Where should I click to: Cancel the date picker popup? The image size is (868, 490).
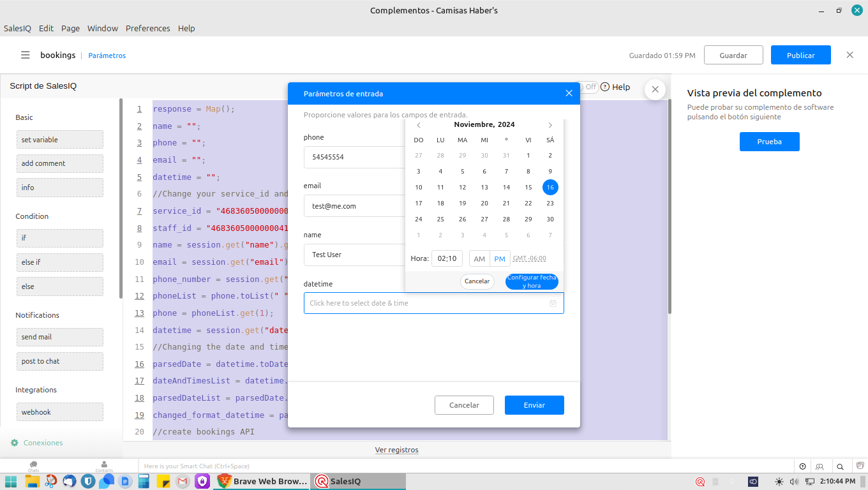[x=477, y=281]
